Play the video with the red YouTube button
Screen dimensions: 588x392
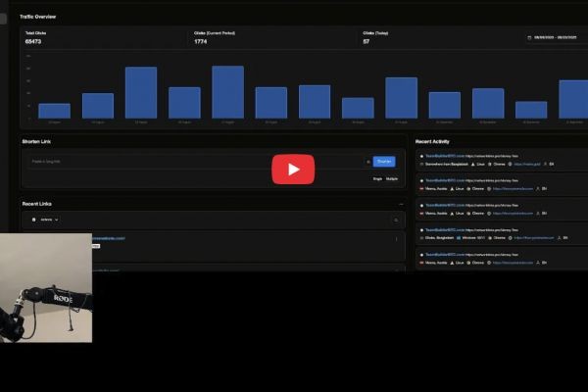(293, 170)
